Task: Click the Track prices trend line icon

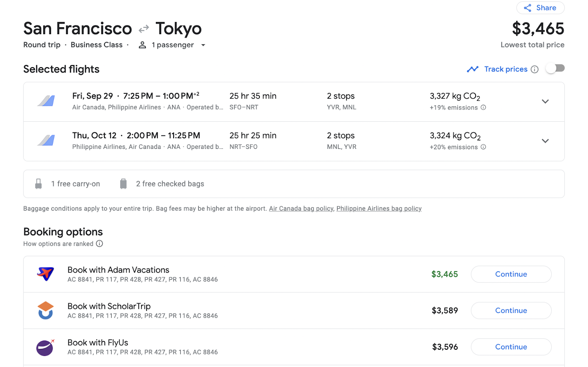Action: tap(473, 69)
